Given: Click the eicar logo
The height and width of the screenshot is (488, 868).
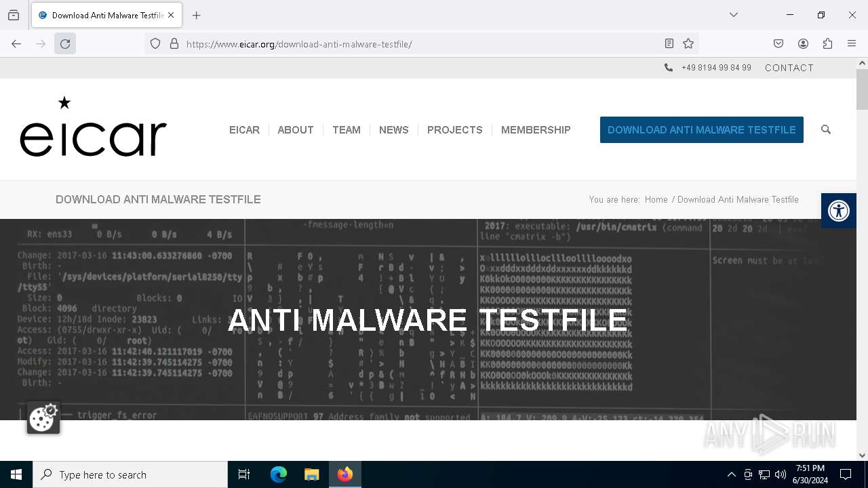Looking at the screenshot, I should tap(94, 127).
